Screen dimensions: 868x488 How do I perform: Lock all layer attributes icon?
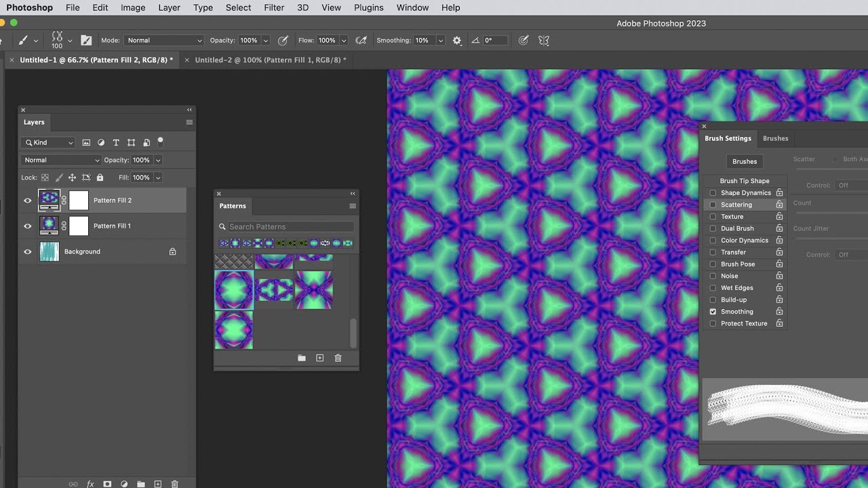coord(100,178)
